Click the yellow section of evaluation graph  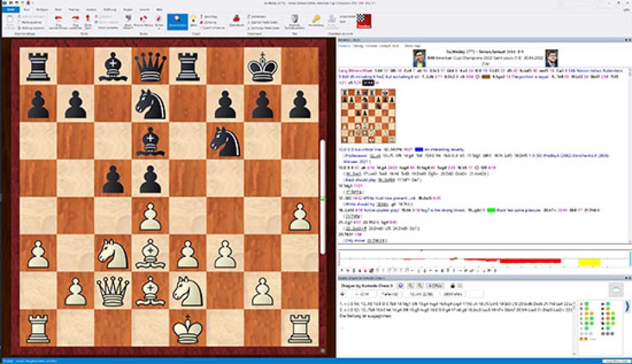point(589,261)
